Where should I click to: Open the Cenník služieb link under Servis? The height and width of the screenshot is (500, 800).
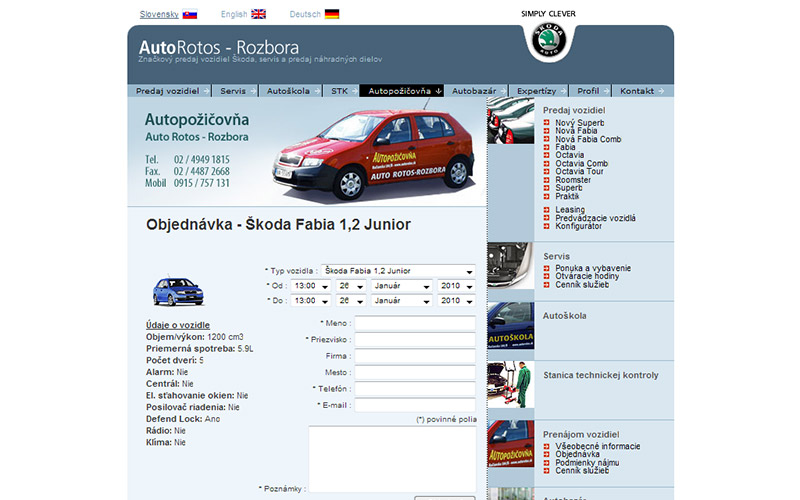tap(582, 284)
